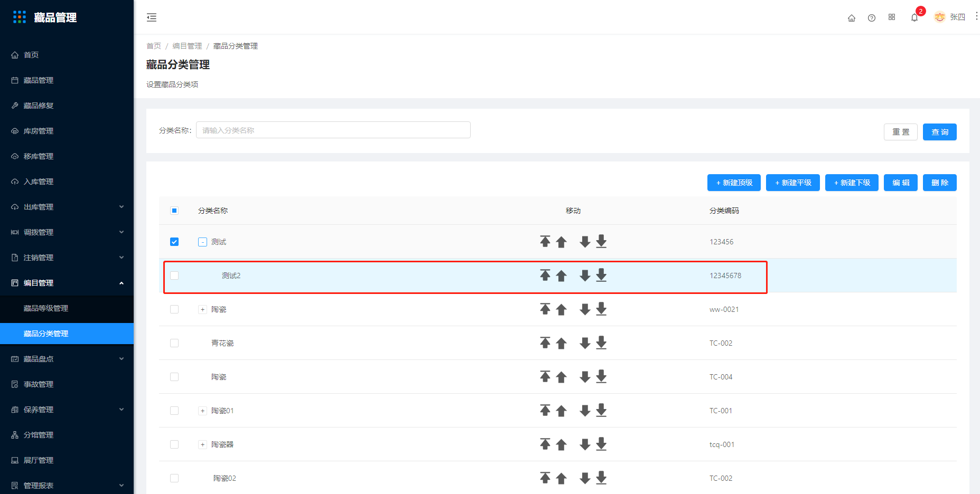
Task: Expand 调拨管理 sidebar submenu
Action: pos(67,232)
